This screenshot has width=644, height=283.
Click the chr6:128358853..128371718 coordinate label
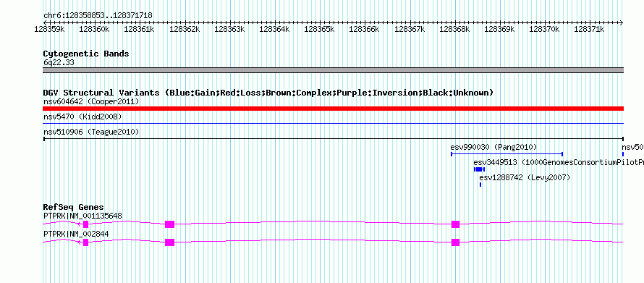[98, 16]
